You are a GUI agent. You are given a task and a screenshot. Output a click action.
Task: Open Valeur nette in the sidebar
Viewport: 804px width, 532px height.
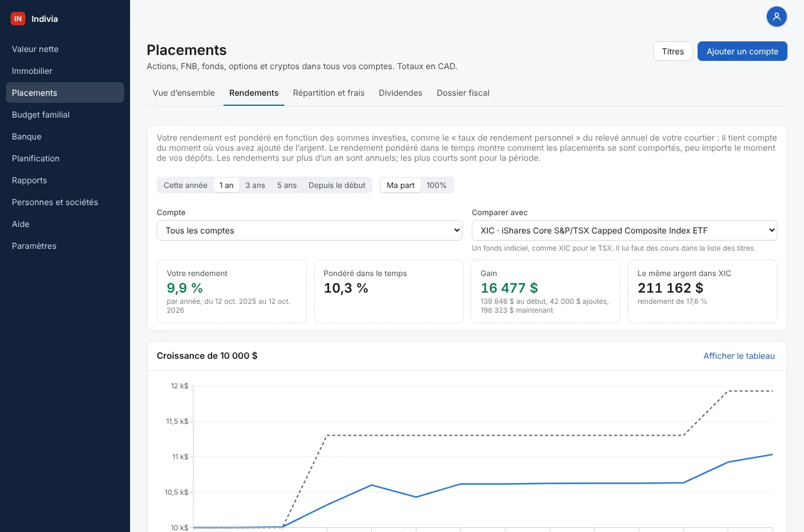coord(65,49)
